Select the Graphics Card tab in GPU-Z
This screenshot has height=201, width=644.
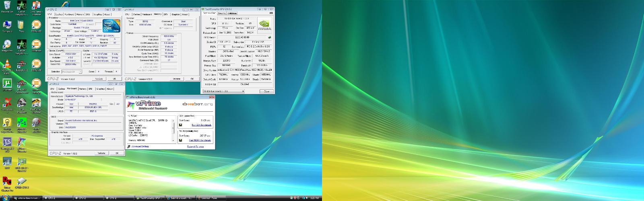209,13
